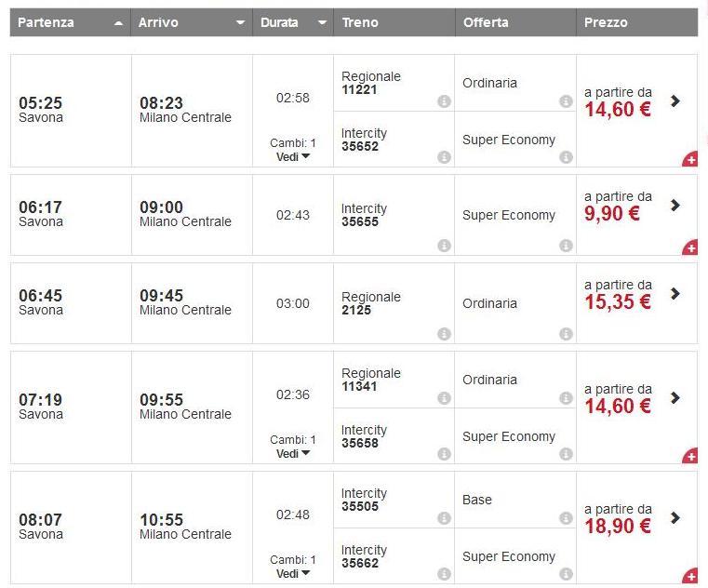Expand Vedi changes for 08:07 train
The width and height of the screenshot is (708, 588).
pyautogui.click(x=293, y=573)
